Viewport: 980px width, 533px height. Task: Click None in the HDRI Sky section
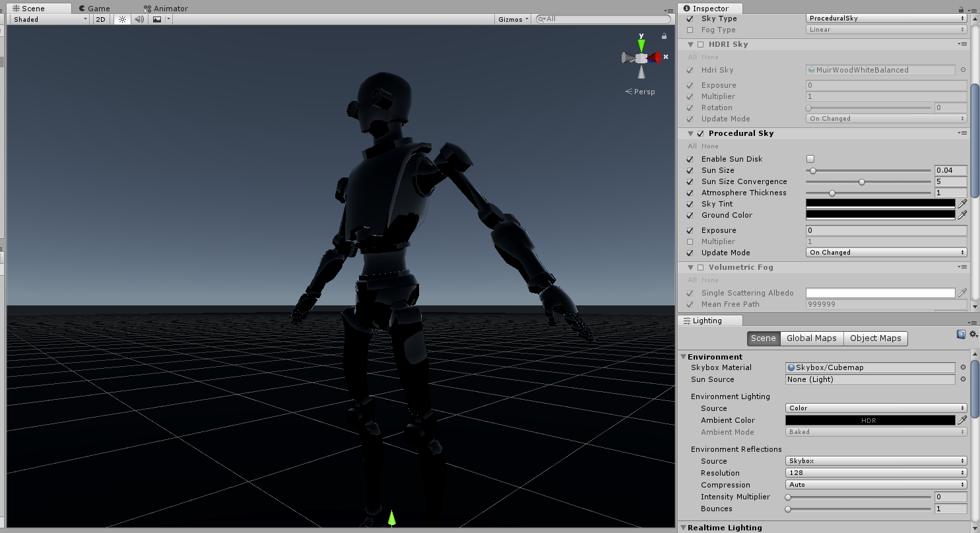(709, 57)
